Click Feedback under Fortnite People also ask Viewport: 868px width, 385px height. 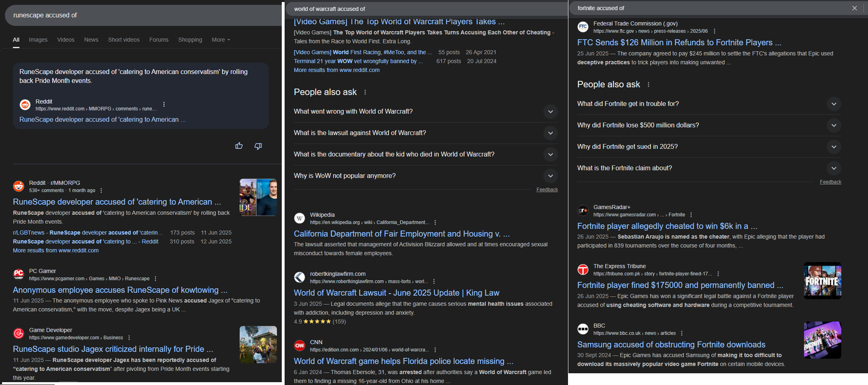click(830, 182)
